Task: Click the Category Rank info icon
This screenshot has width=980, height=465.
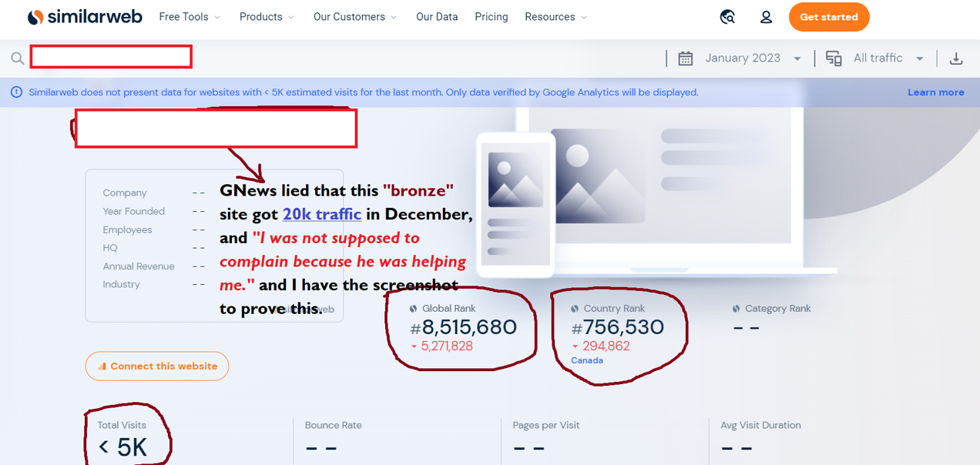Action: (x=737, y=309)
